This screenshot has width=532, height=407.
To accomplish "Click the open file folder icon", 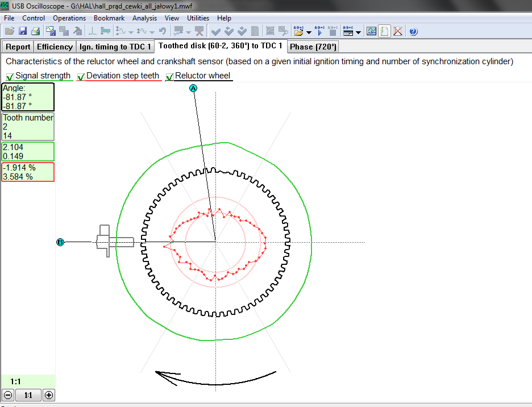I will (10, 31).
